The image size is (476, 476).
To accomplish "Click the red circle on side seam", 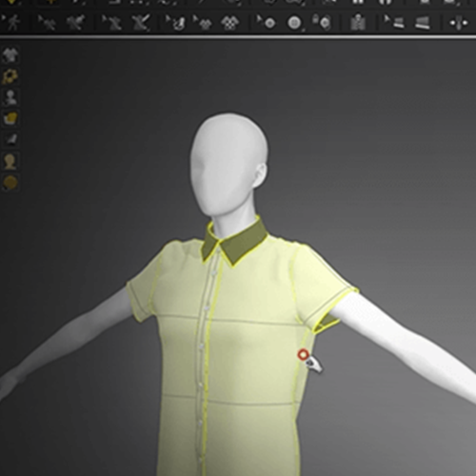I will pyautogui.click(x=304, y=354).
